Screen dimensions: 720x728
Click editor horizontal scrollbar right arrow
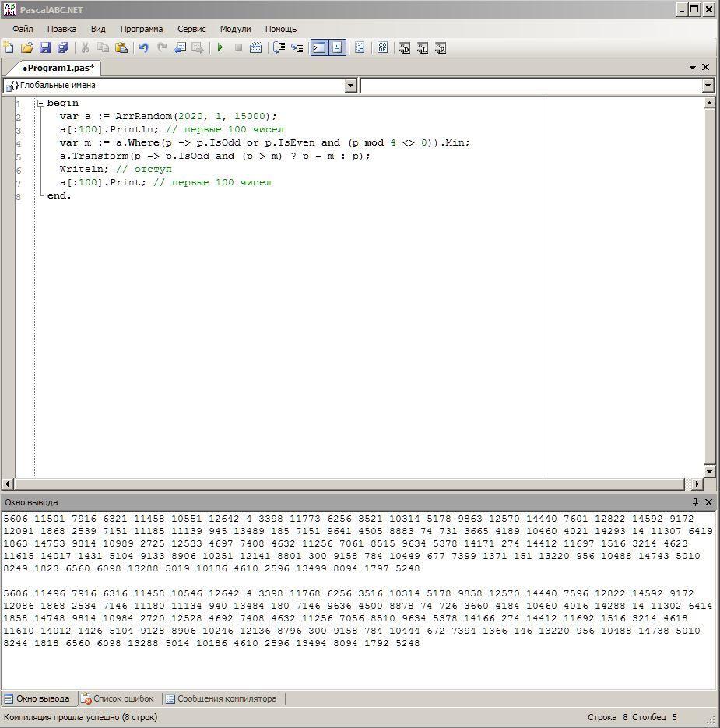pos(697,484)
